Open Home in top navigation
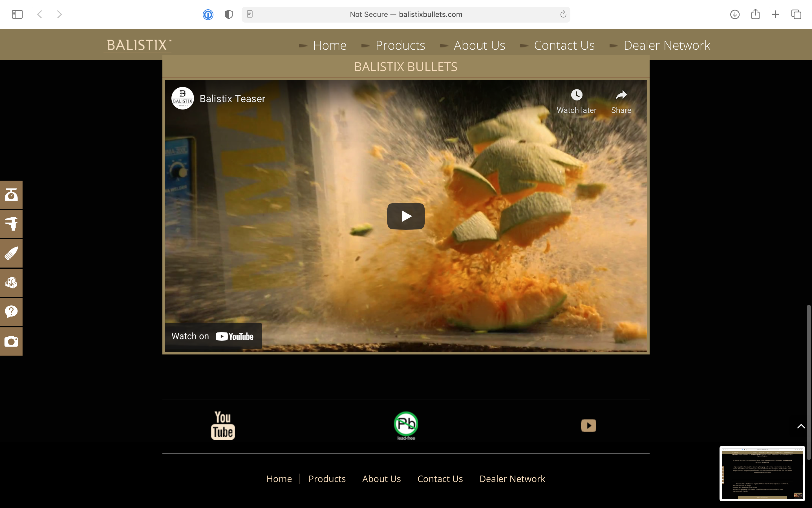This screenshot has width=812, height=508. [x=330, y=45]
